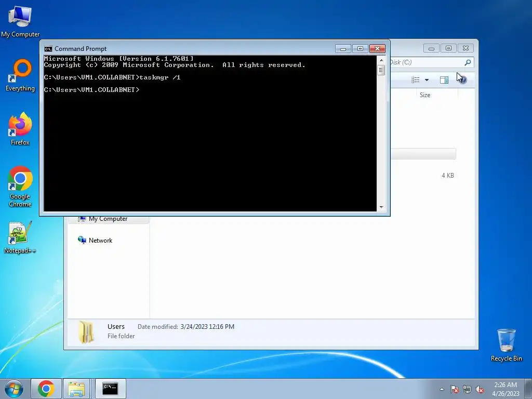Image resolution: width=532 pixels, height=399 pixels.
Task: Close the Explorer window
Action: [466, 48]
